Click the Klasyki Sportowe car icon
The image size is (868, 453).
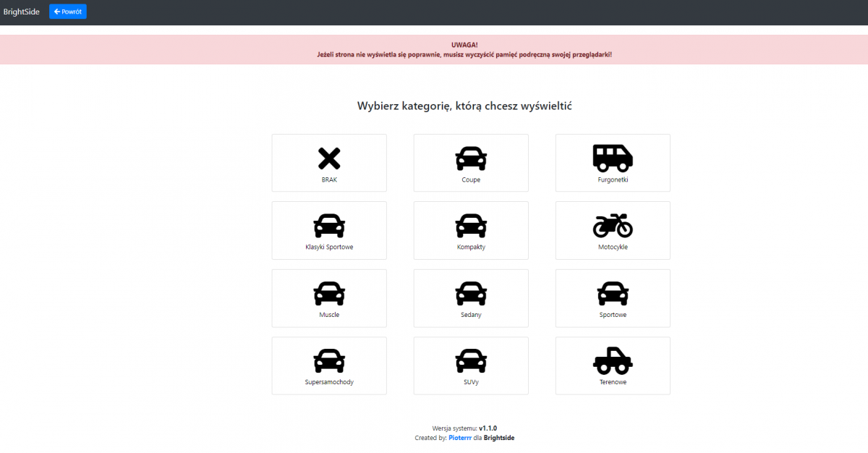(329, 226)
